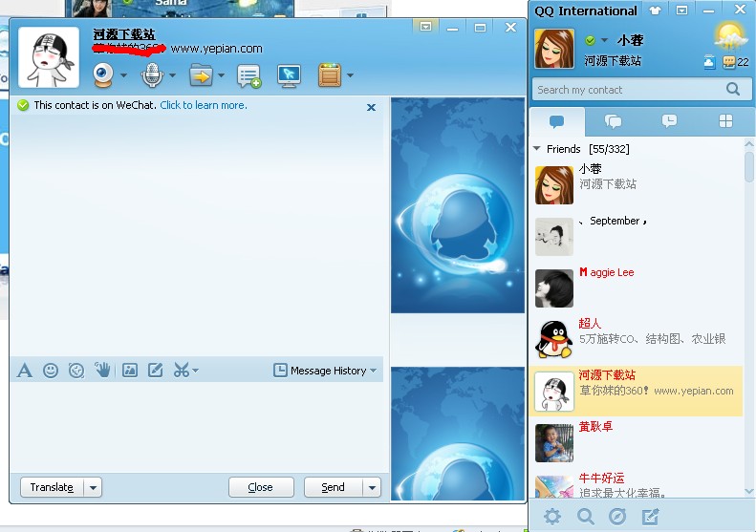Viewport: 756px width, 532px height.
Task: Select contact Maggie Lee
Action: point(637,288)
